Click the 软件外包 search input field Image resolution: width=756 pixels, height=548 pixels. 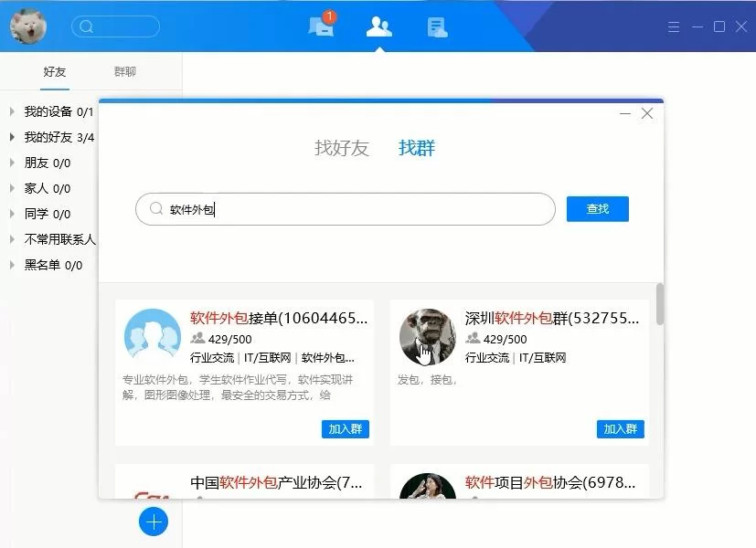coord(357,209)
